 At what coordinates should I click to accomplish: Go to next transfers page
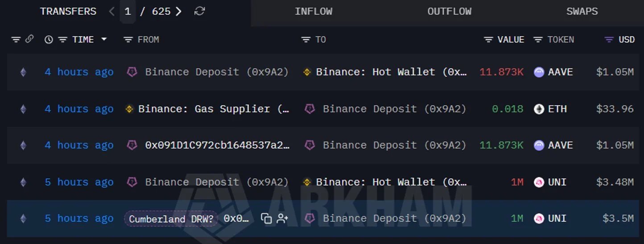178,12
